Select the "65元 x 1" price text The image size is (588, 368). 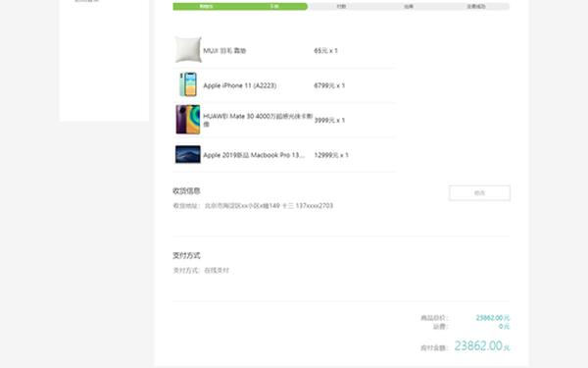[x=326, y=51]
